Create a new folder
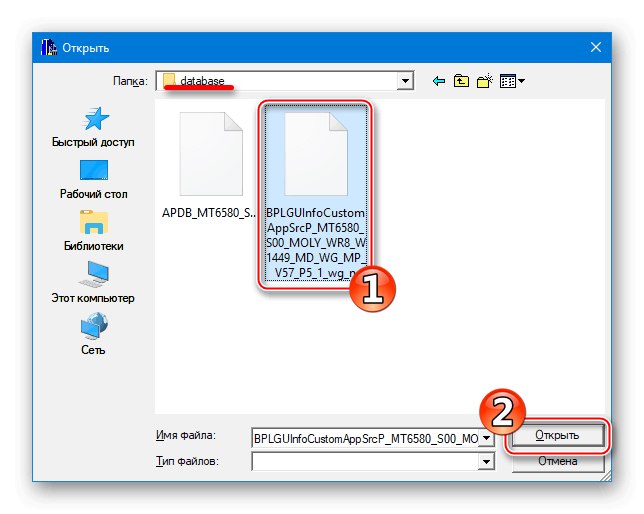This screenshot has height=514, width=644. [485, 81]
